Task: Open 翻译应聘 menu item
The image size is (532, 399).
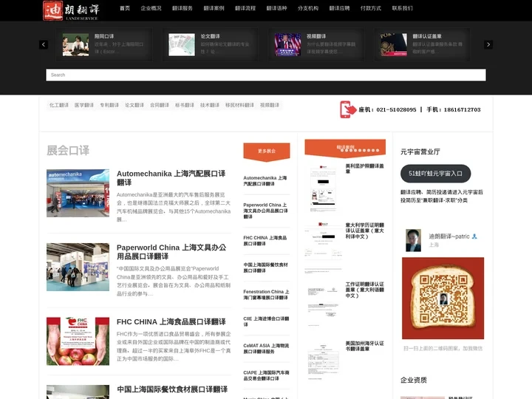Action: click(x=339, y=8)
